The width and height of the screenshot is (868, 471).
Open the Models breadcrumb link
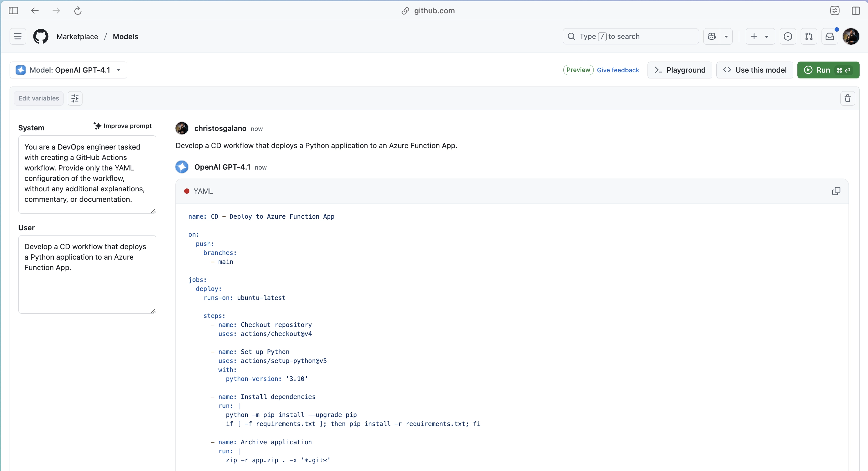pos(125,36)
